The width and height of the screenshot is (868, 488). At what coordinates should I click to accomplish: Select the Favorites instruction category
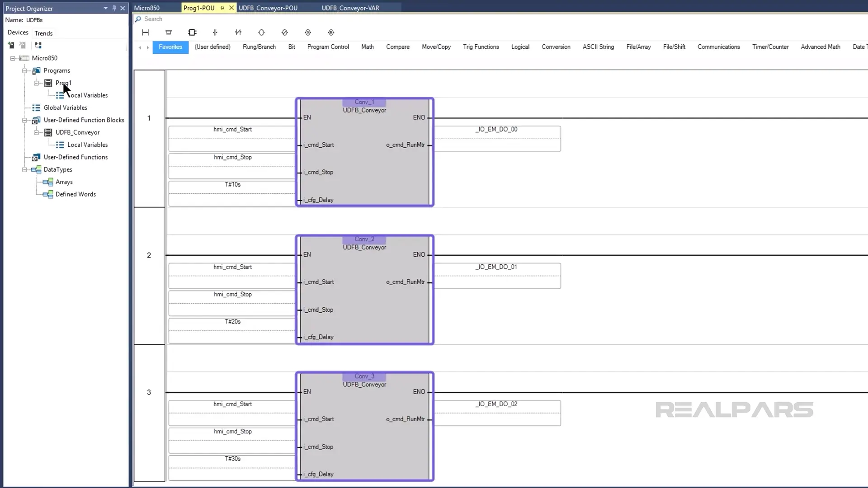tap(170, 47)
